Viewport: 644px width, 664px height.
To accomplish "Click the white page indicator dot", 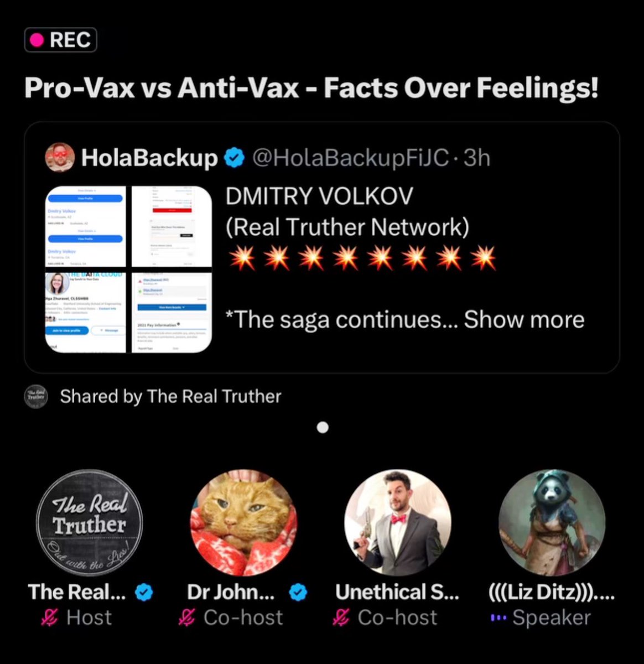I will (323, 427).
